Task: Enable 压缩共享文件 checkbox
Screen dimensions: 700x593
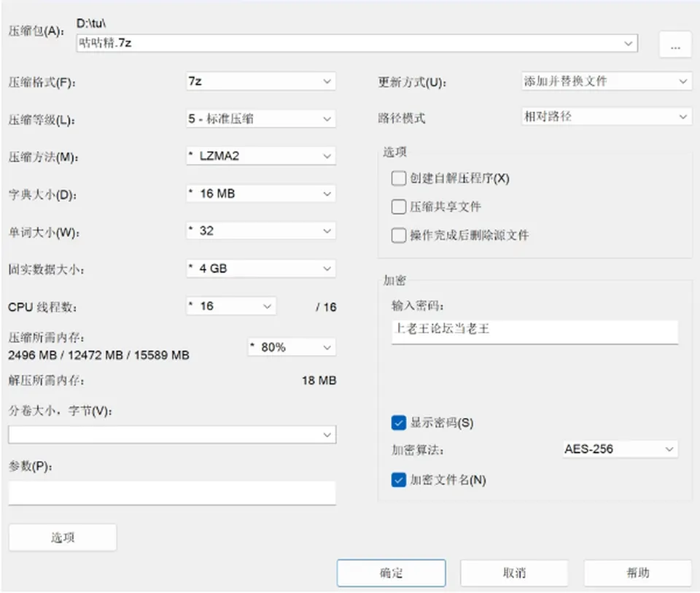Action: pos(398,206)
